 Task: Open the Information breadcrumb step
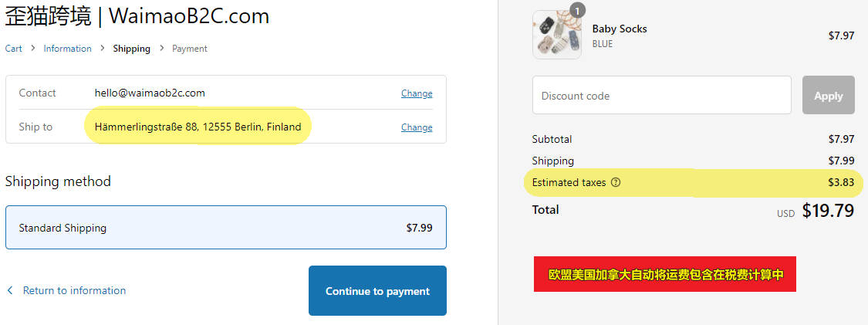tap(68, 49)
